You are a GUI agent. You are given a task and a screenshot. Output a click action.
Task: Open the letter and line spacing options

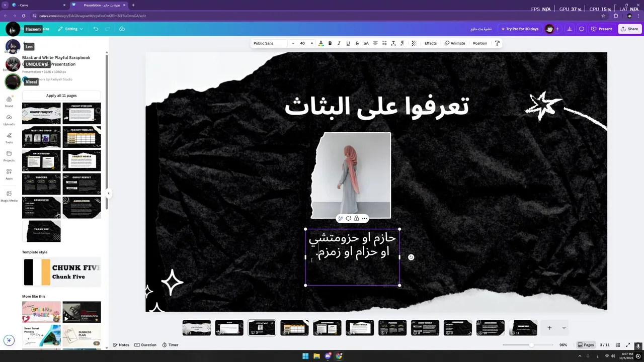[393, 43]
